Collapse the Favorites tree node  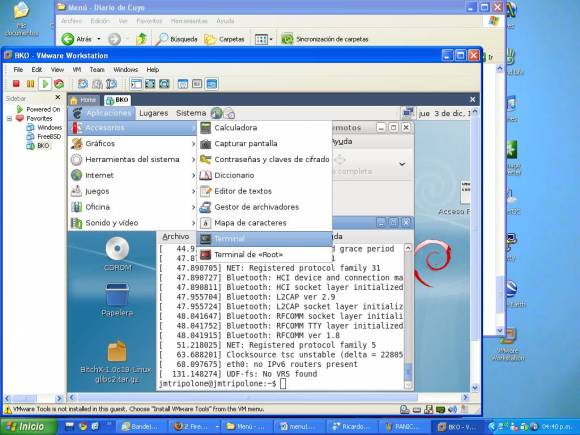pyautogui.click(x=10, y=119)
